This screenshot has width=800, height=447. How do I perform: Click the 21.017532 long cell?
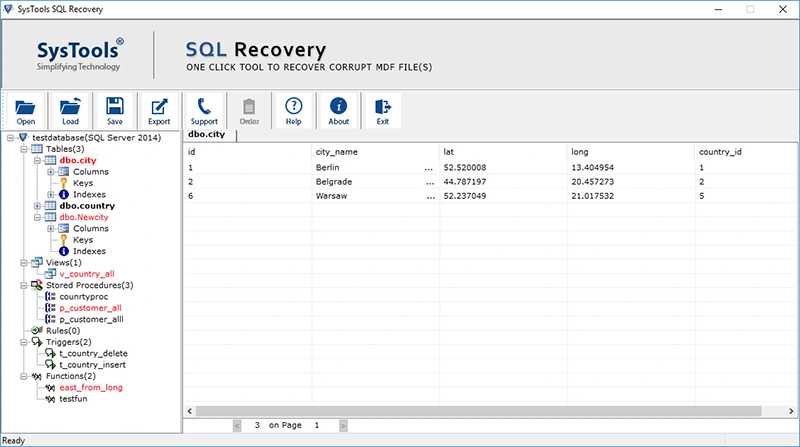coord(631,196)
